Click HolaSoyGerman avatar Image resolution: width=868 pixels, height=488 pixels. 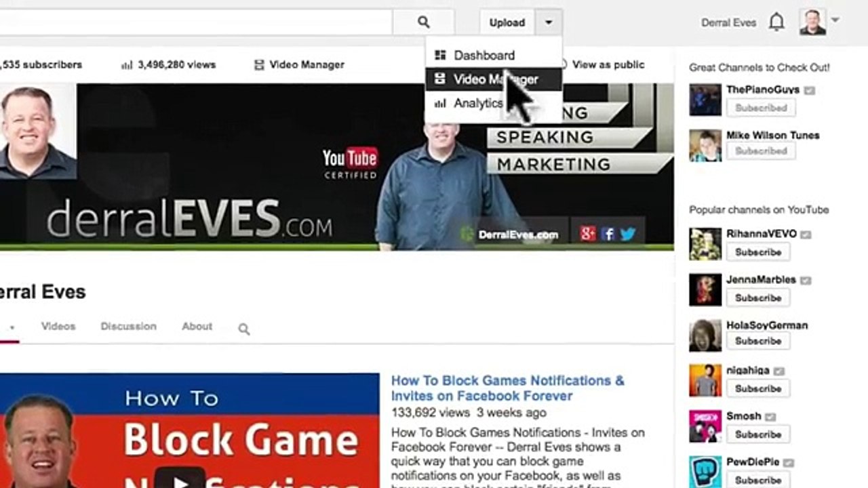[x=705, y=335]
